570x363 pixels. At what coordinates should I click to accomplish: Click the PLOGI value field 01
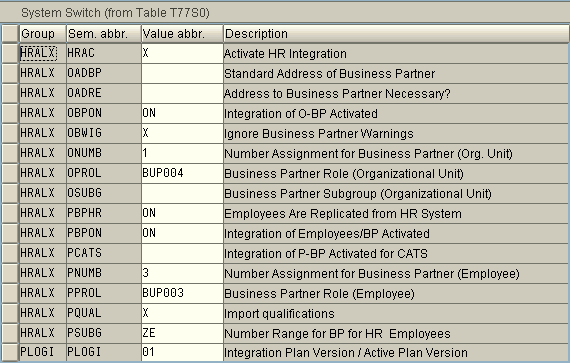click(x=182, y=352)
